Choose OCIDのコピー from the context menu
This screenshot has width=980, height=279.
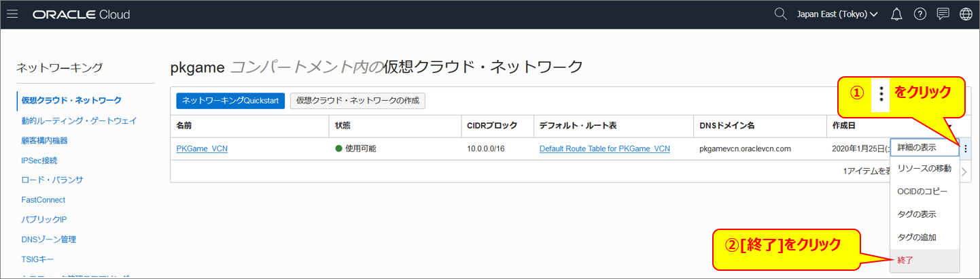pos(924,191)
